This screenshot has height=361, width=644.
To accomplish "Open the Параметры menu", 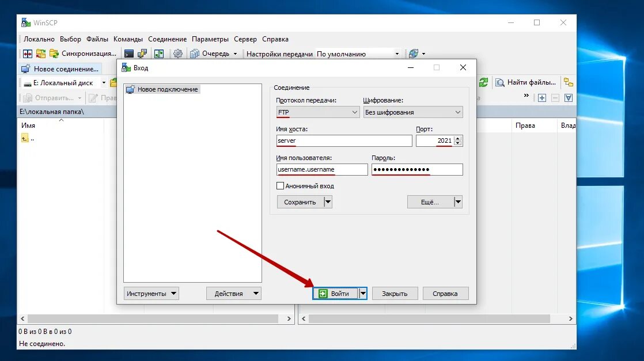I will coord(210,39).
